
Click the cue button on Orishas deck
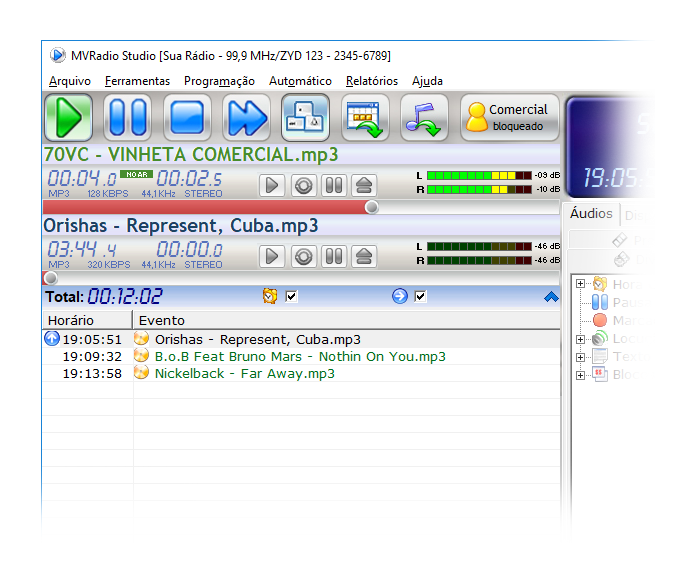coord(304,256)
